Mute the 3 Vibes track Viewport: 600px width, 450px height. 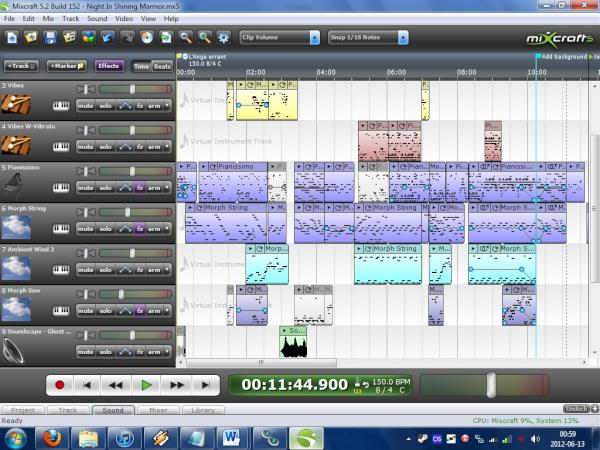[85, 106]
